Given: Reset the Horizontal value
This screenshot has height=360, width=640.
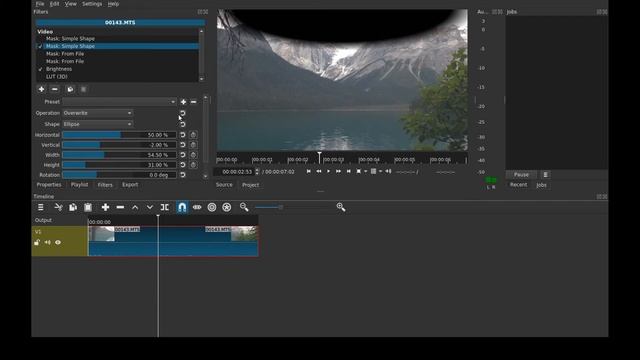Looking at the screenshot, I should click(182, 135).
